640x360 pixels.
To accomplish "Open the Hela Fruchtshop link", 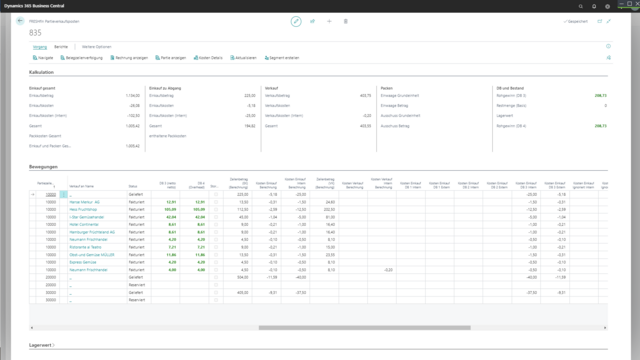I will (x=83, y=209).
